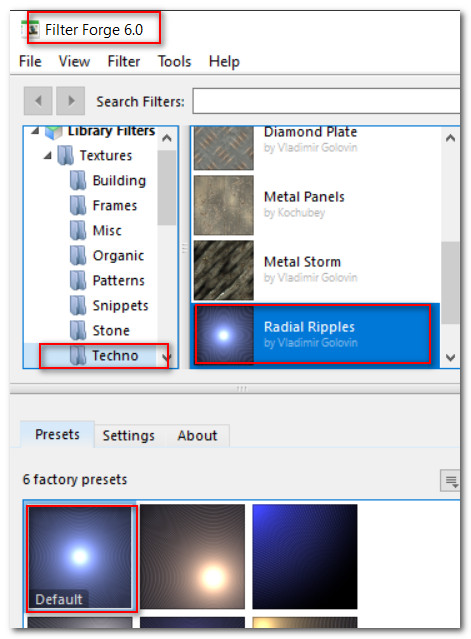Viewport: 471px width, 639px height.
Task: Click the filter list scroll-down arrow
Action: point(450,357)
